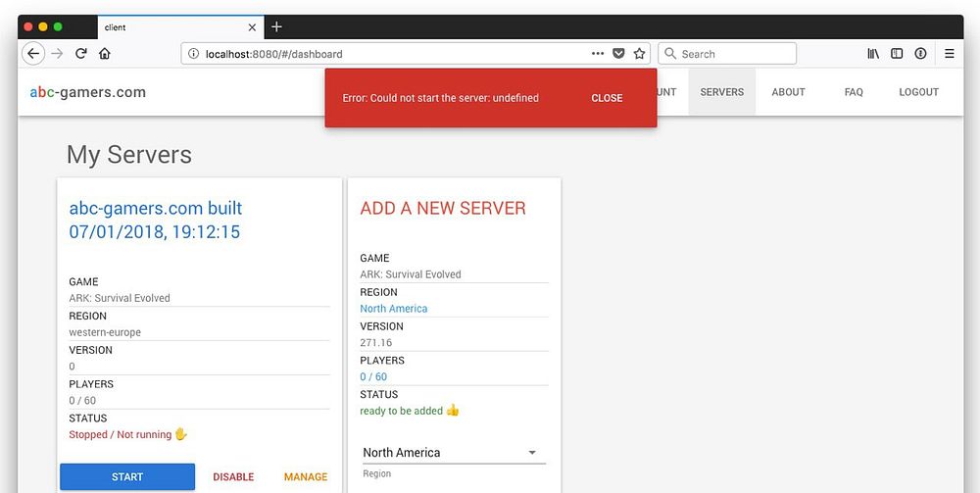Start the server with START button

click(x=127, y=476)
